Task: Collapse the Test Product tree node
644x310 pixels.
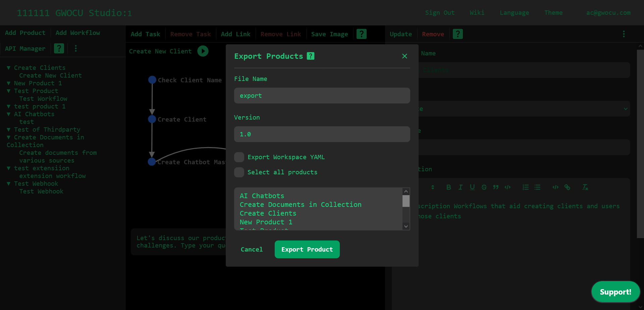Action: click(9, 91)
